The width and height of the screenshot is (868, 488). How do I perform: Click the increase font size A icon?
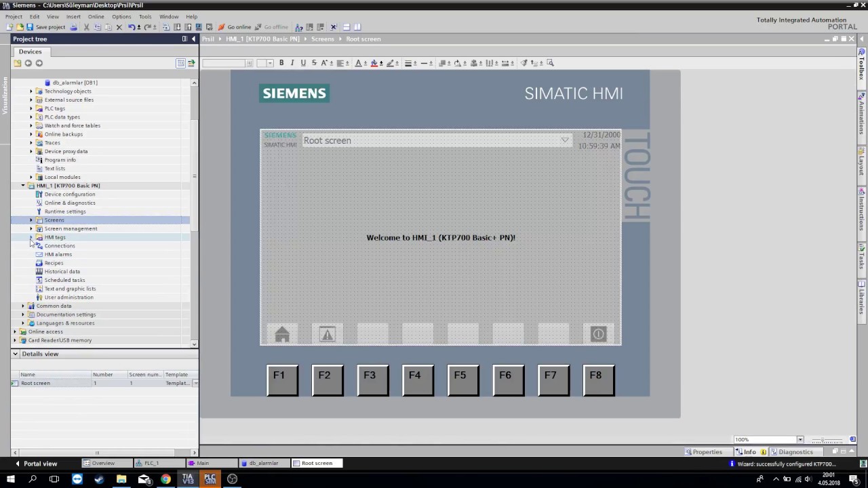[324, 63]
